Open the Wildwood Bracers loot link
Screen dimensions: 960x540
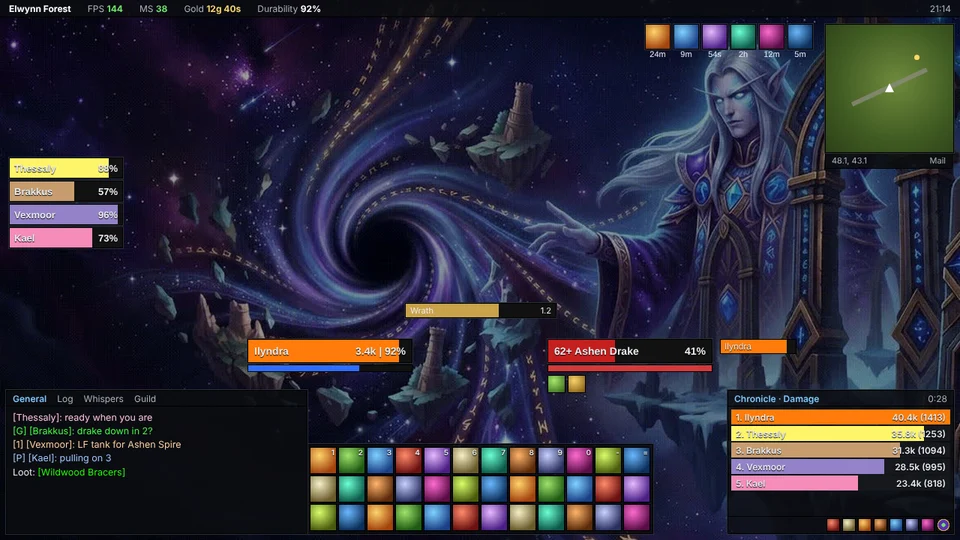[81, 472]
